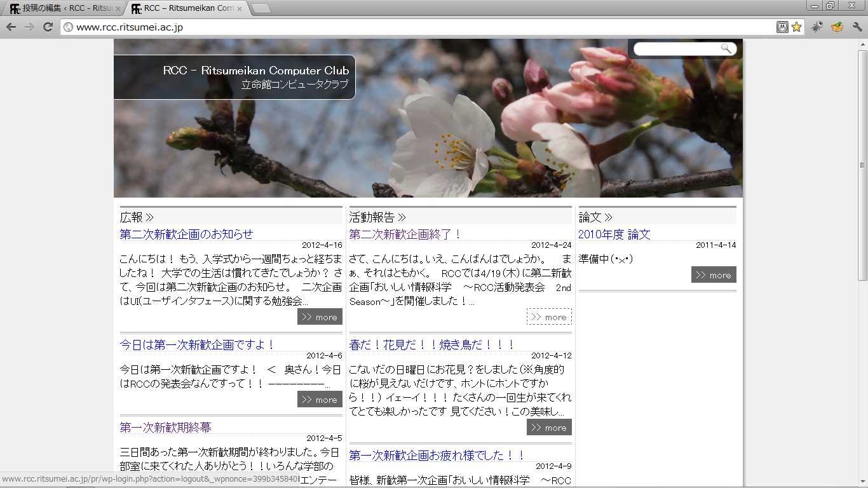
Task: Click the globe icon in the address bar
Action: point(68,27)
